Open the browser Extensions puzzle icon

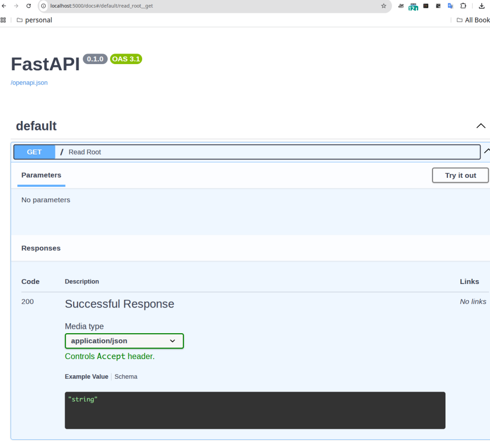point(463,6)
